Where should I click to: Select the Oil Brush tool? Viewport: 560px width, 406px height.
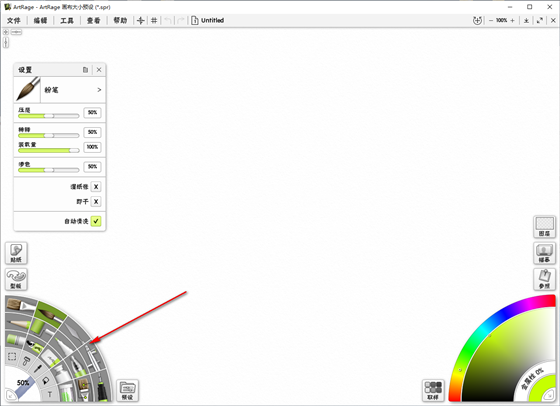pos(21,305)
